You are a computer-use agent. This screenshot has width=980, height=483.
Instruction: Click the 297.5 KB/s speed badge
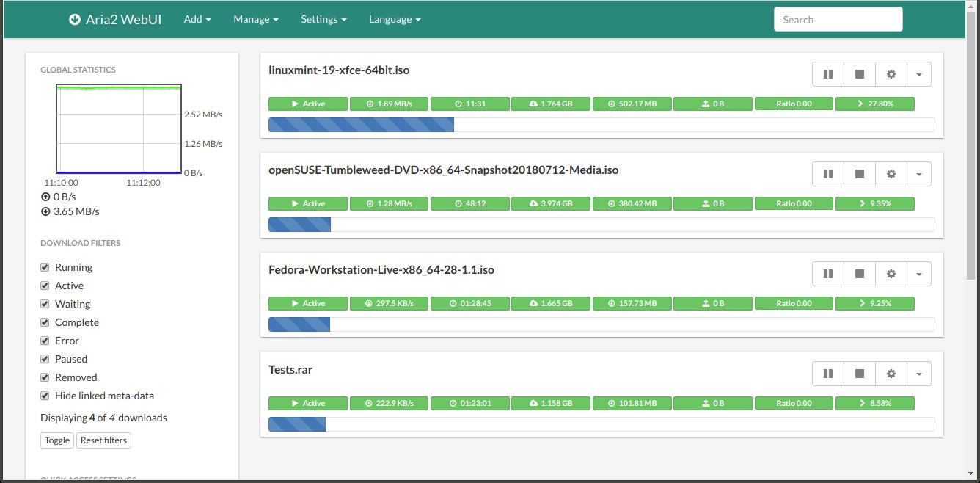pos(389,303)
